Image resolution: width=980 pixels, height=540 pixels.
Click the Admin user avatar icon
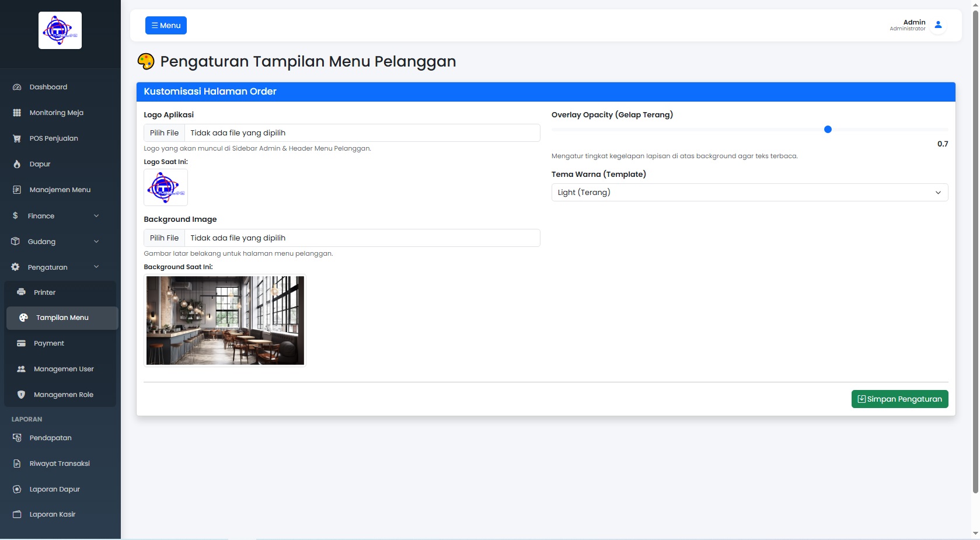938,25
